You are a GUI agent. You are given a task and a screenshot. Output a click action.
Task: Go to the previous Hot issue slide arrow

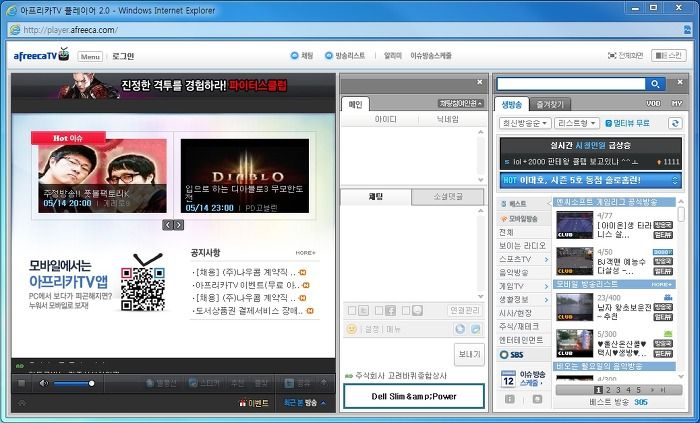tap(168, 225)
